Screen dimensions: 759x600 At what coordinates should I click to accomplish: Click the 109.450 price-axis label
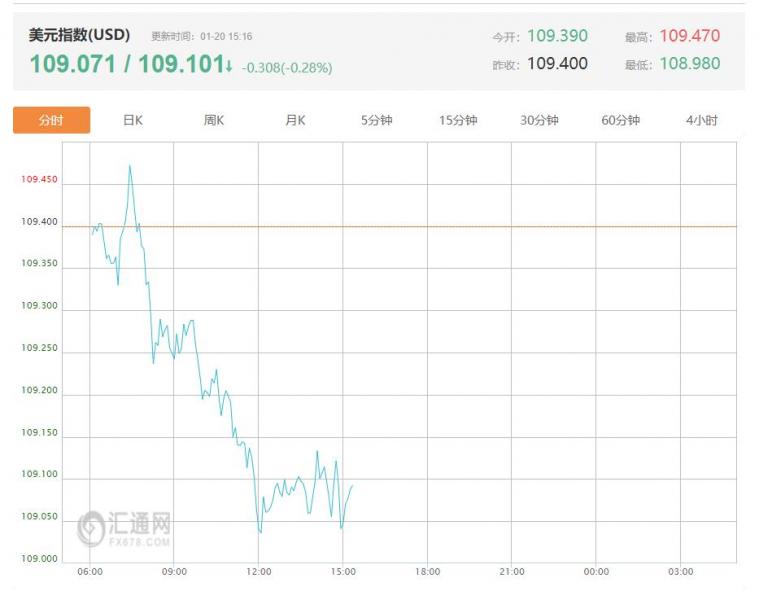40,180
